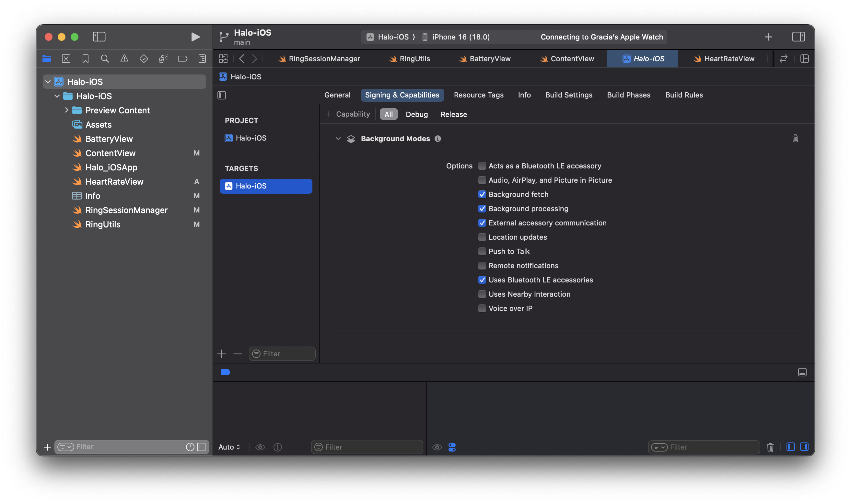The width and height of the screenshot is (851, 504).
Task: Hide the projects and targets list
Action: tap(222, 95)
